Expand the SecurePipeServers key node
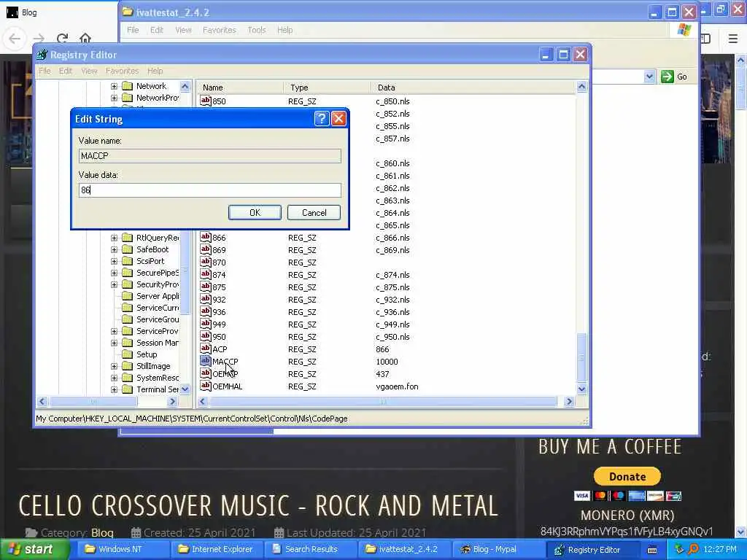The image size is (747, 560). (114, 273)
